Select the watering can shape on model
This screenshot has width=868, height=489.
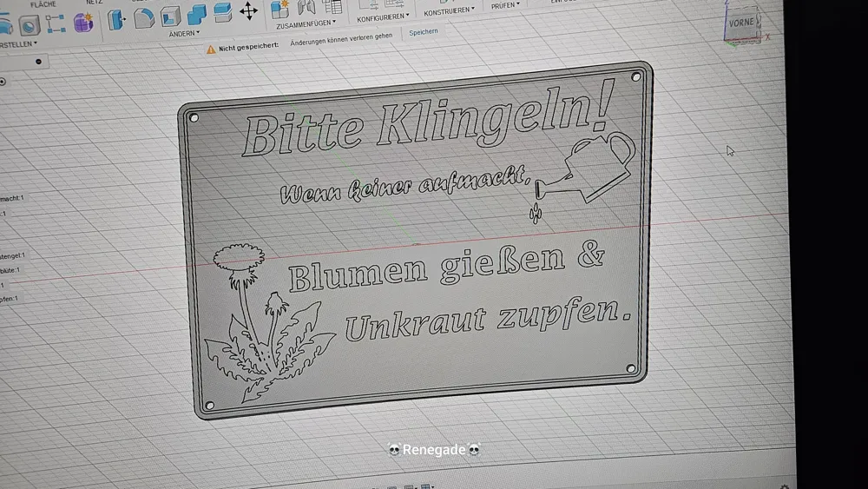pyautogui.click(x=586, y=167)
